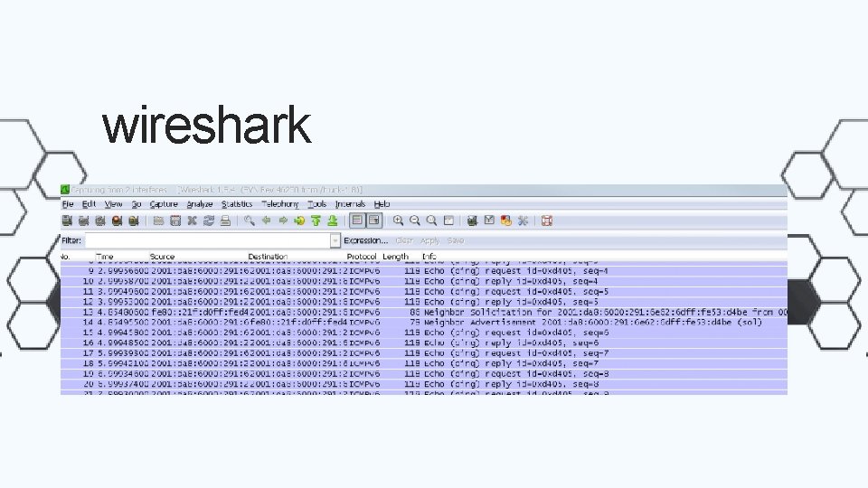Select packet 11 echo request seq=5
This screenshot has width=868, height=488.
pyautogui.click(x=424, y=292)
